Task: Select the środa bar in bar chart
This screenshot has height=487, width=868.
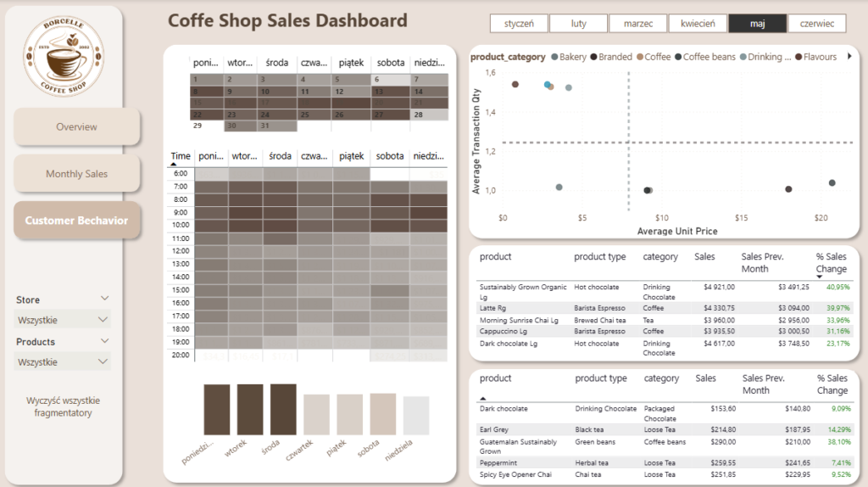Action: click(282, 410)
